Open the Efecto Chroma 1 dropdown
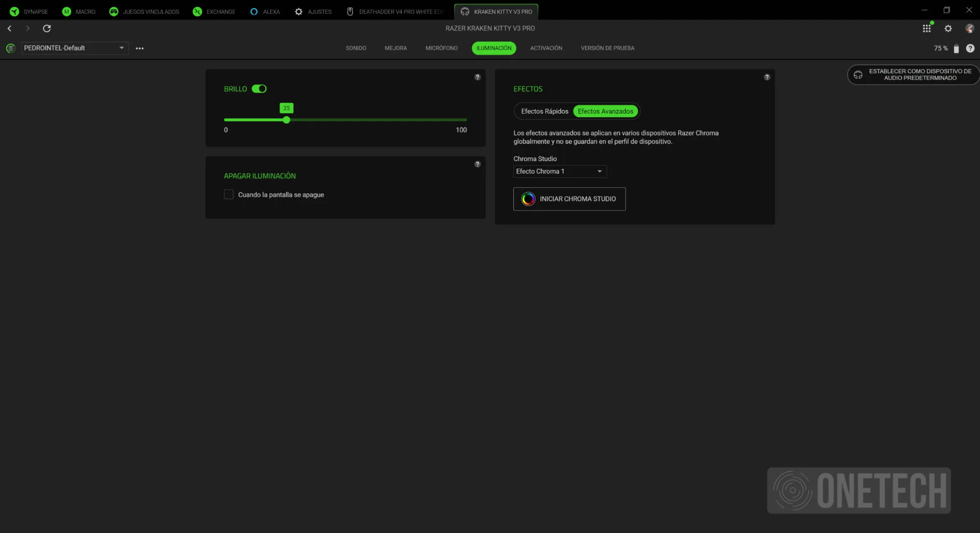 pyautogui.click(x=560, y=171)
